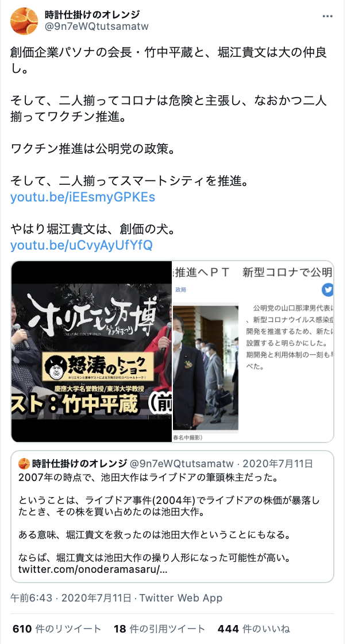Click the Twitter Web App source label
Screen dimensions: 347x644
coord(181,598)
